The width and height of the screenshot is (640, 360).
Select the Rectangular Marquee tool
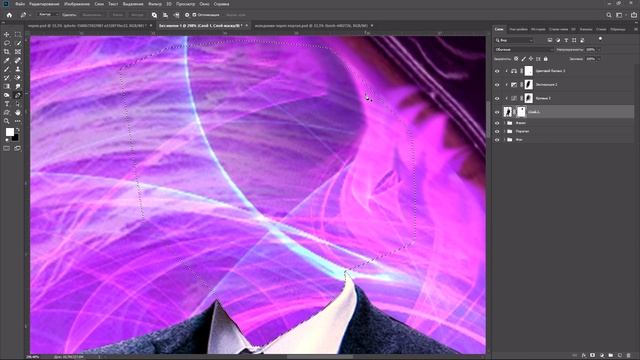(18, 34)
